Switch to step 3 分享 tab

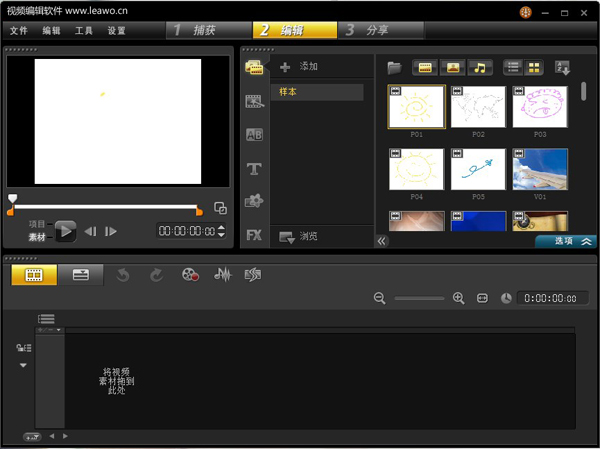pyautogui.click(x=381, y=30)
